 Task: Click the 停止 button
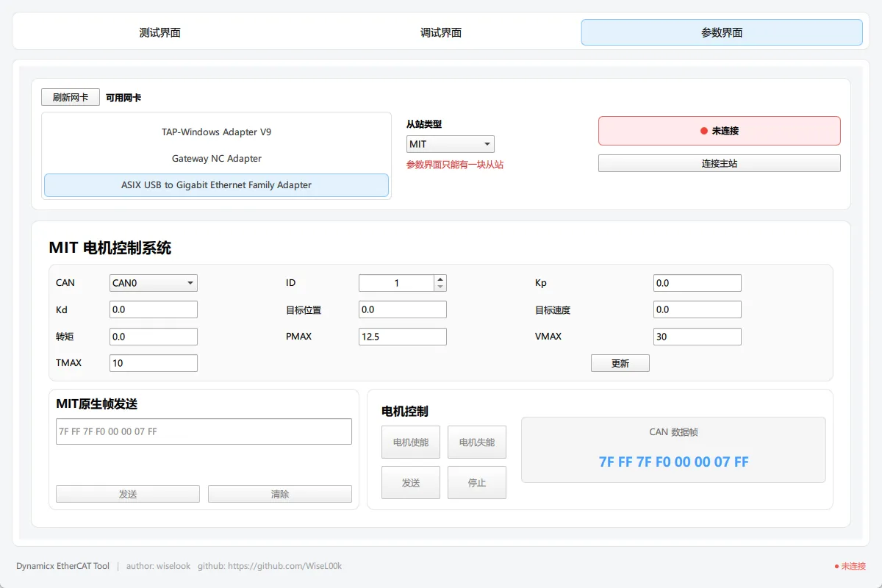(477, 483)
